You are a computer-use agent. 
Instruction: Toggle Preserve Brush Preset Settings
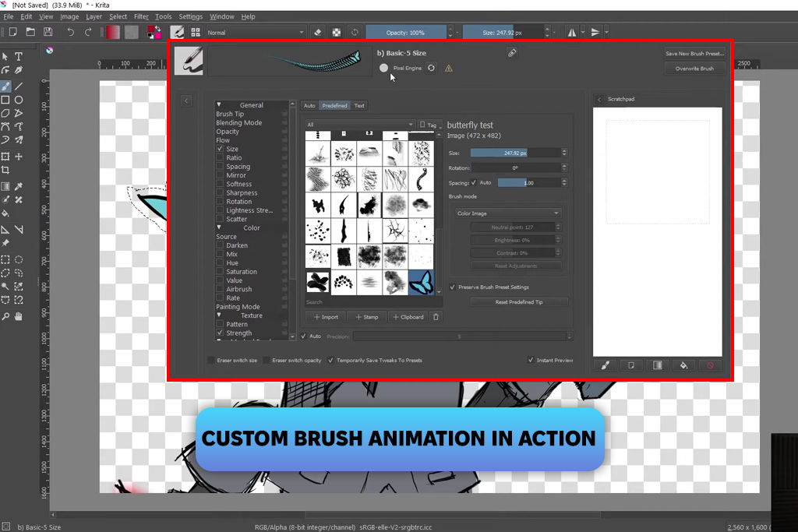453,287
